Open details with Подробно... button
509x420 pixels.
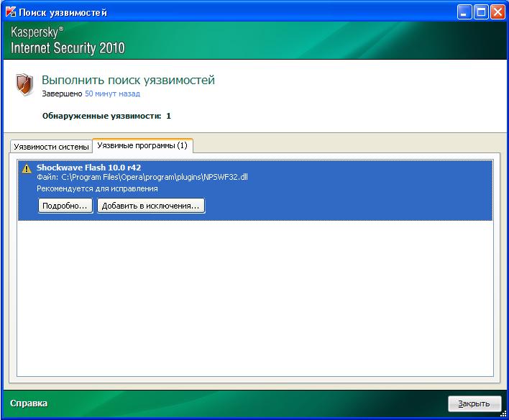click(65, 206)
